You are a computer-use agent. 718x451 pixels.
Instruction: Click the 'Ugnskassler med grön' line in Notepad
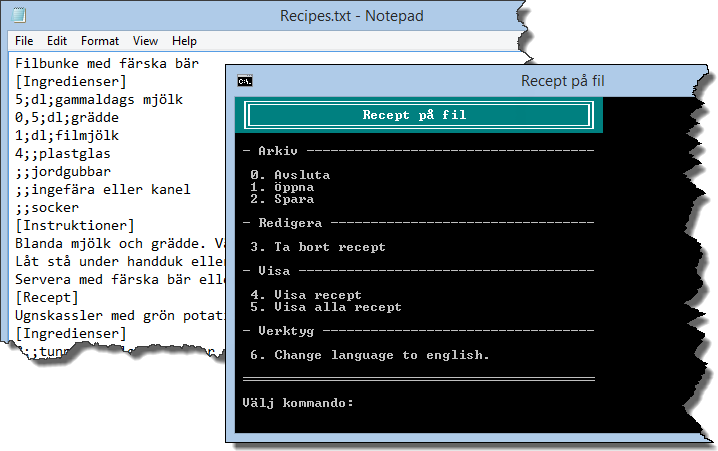pos(120,315)
